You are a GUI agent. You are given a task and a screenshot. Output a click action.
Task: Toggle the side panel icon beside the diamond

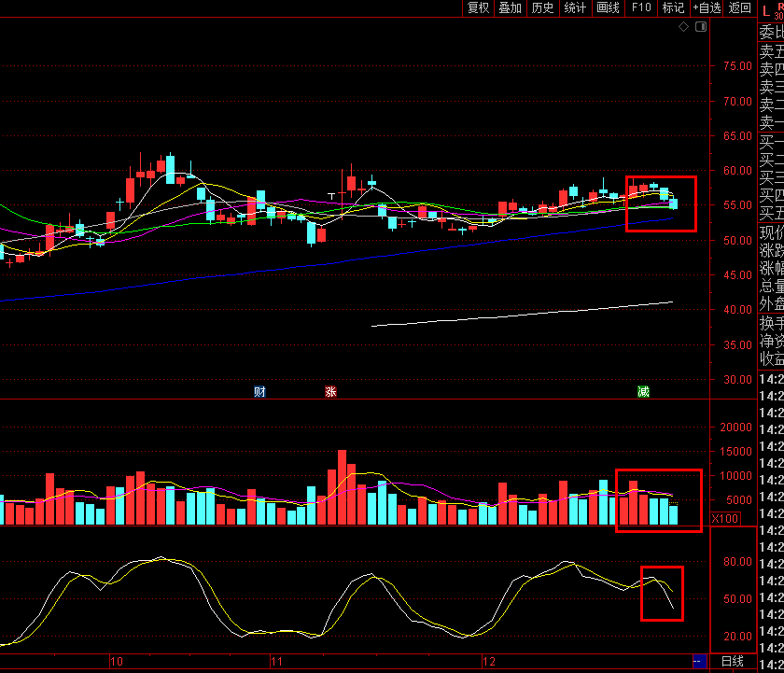[x=701, y=27]
